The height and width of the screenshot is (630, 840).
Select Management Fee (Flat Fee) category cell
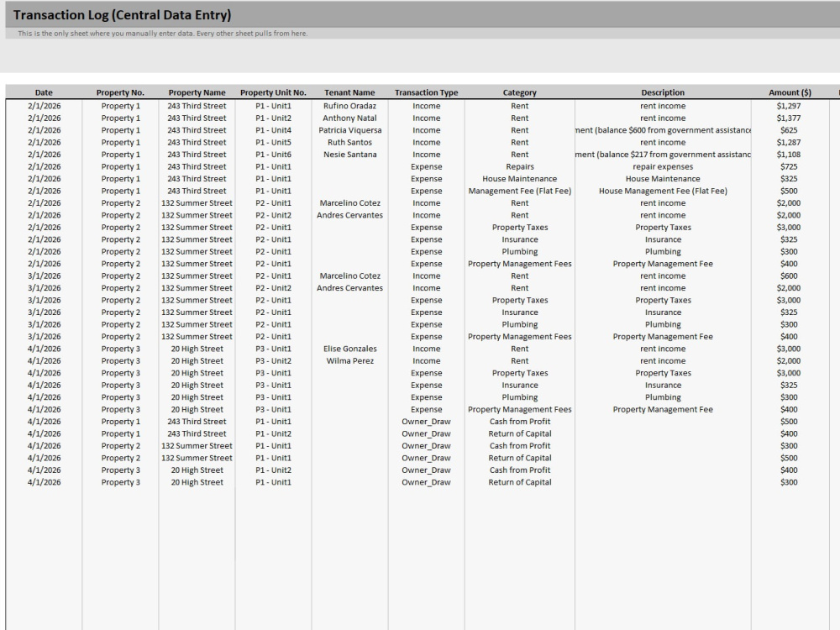(x=520, y=191)
